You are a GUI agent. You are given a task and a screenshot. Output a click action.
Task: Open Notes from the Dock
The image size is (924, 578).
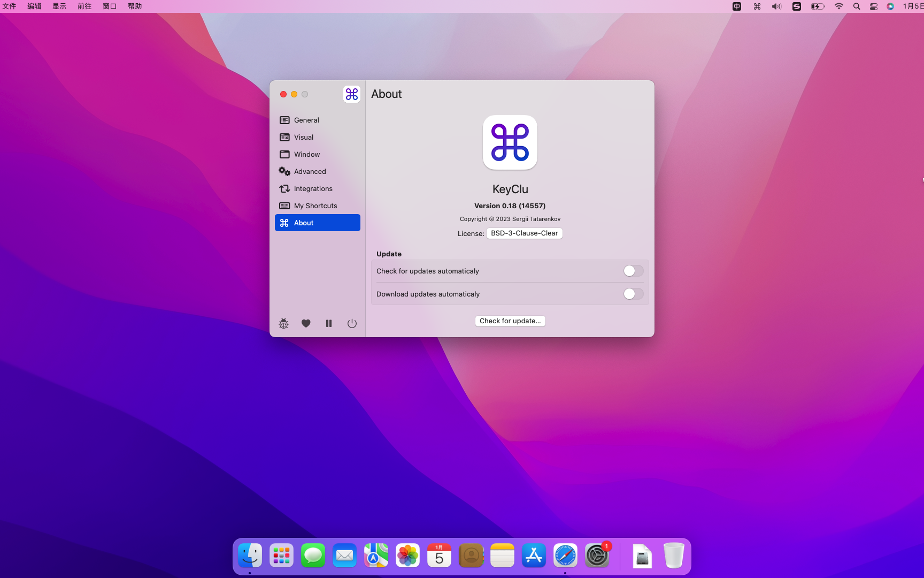[502, 556]
